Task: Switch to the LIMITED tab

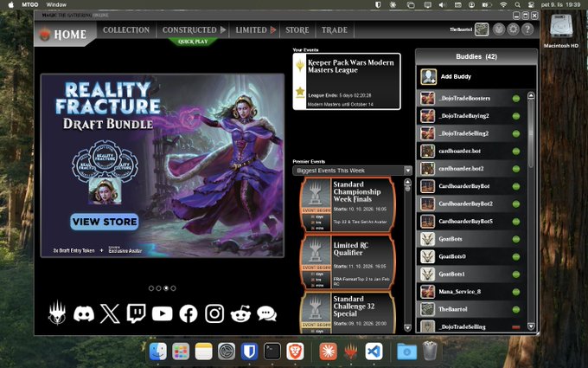Action: pyautogui.click(x=251, y=29)
